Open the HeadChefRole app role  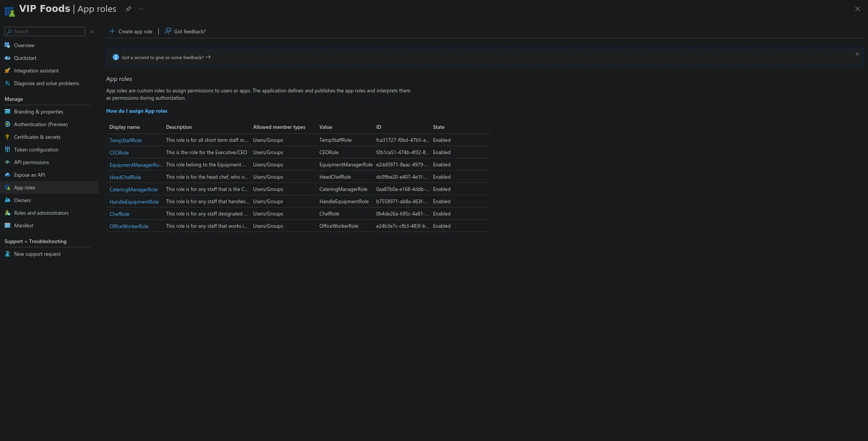[x=125, y=177]
